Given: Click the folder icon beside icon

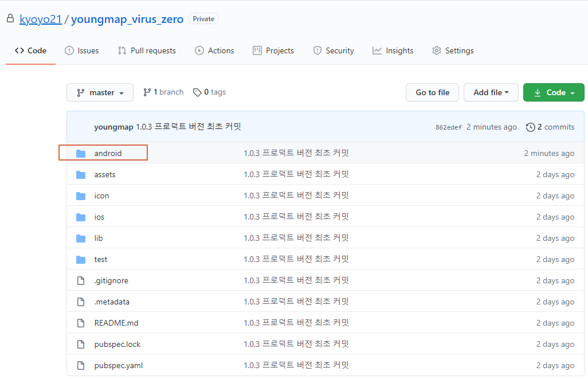Looking at the screenshot, I should (x=81, y=196).
